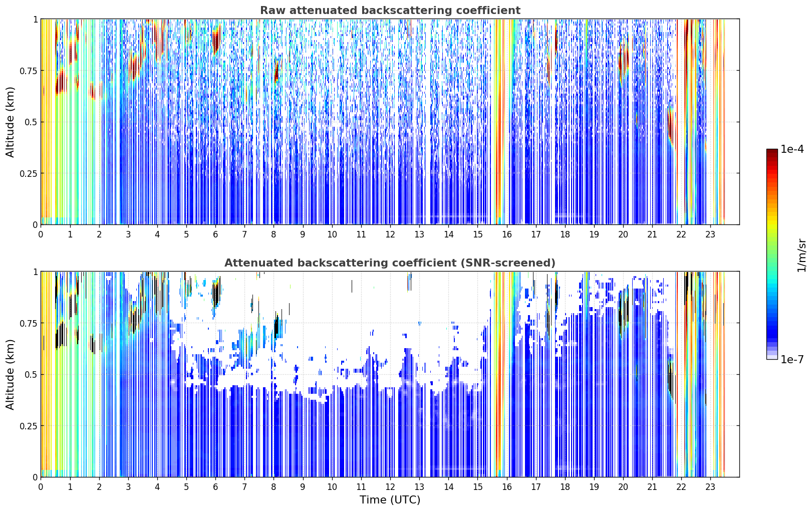The width and height of the screenshot is (812, 511).
Task: Click the 1e-4 colorbar maximum label
Action: pyautogui.click(x=792, y=149)
